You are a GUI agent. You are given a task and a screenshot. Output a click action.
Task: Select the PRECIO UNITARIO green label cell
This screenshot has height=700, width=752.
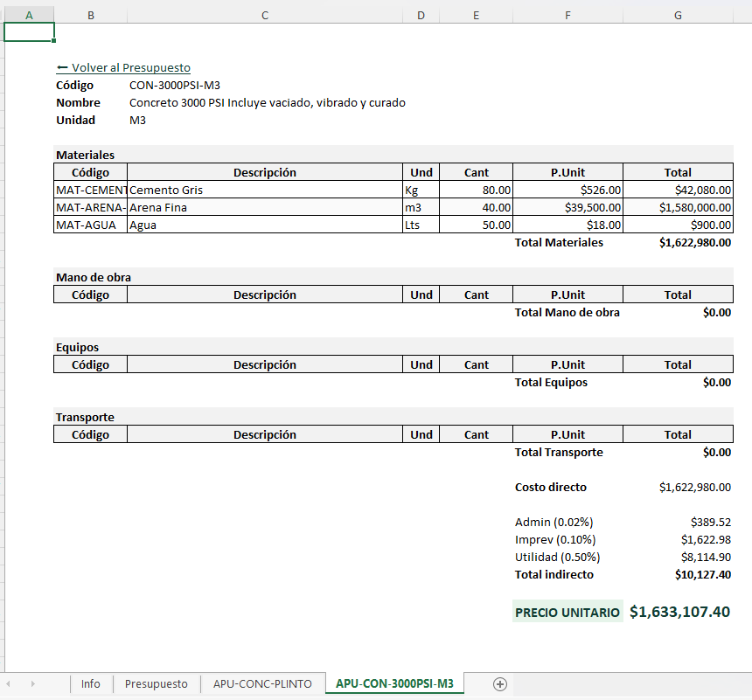(x=567, y=612)
